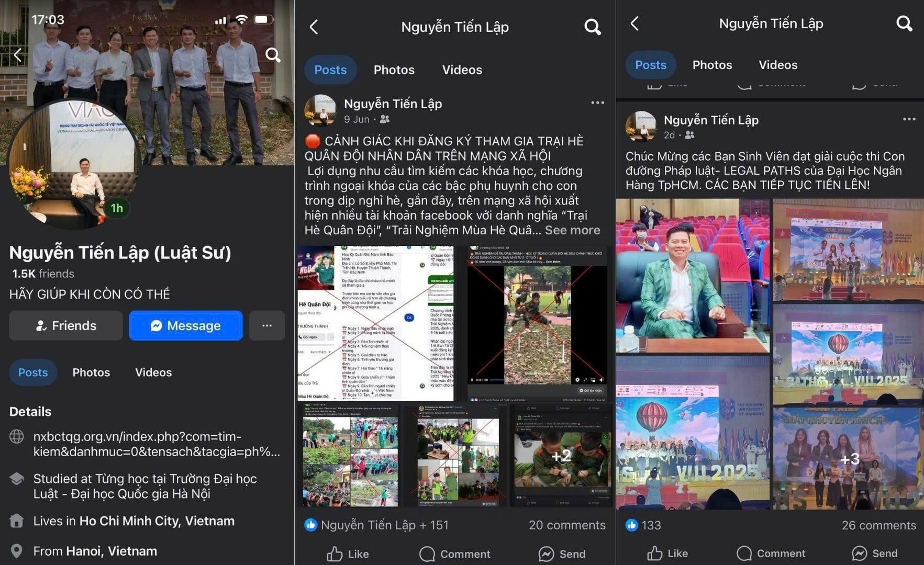Open the three-dot menu on the 2d post

tap(908, 119)
